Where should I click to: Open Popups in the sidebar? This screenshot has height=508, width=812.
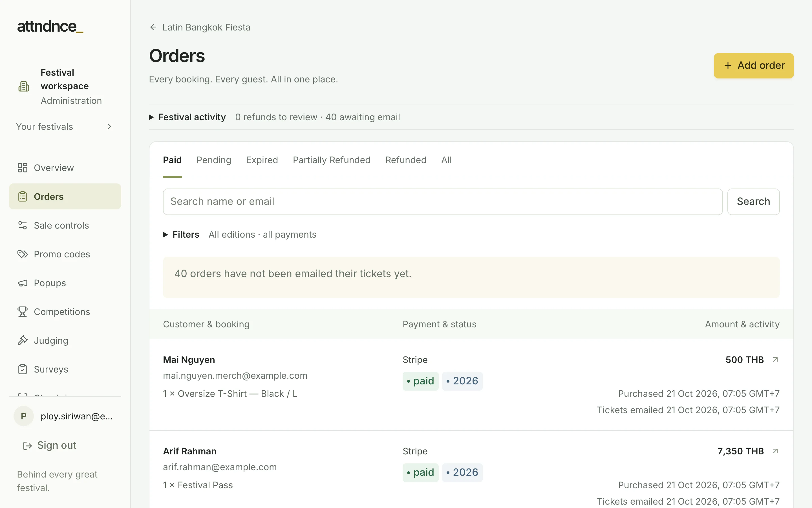point(65,283)
